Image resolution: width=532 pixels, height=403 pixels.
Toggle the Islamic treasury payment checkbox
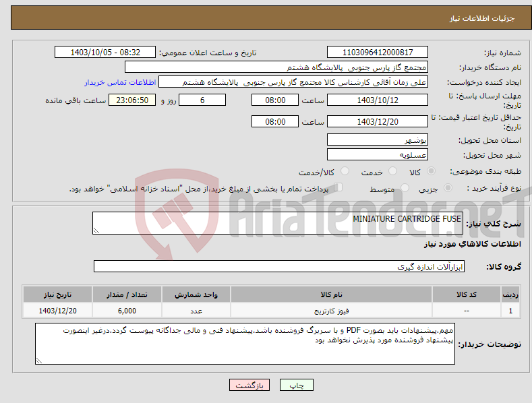tap(338, 187)
